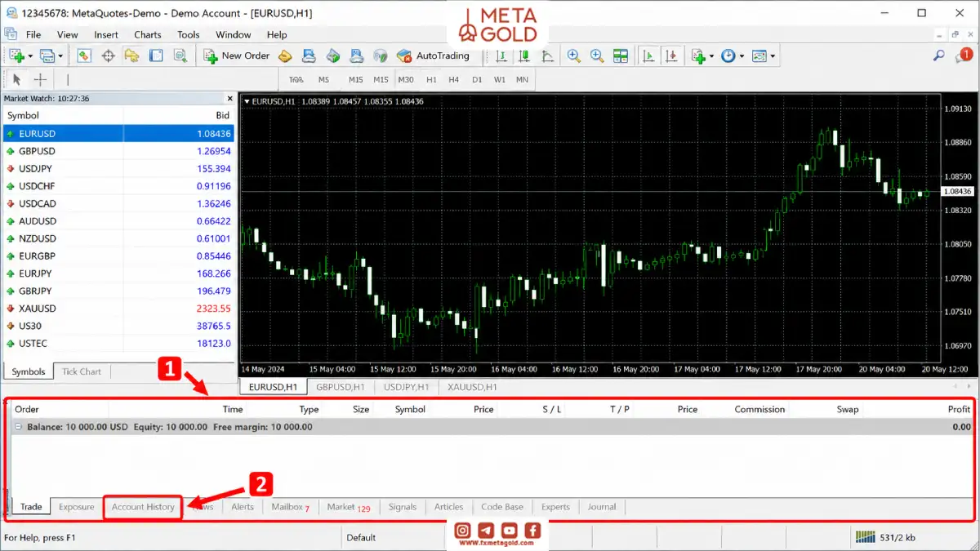This screenshot has width=980, height=551.
Task: Switch chart to Candlesticks icon
Action: point(525,56)
